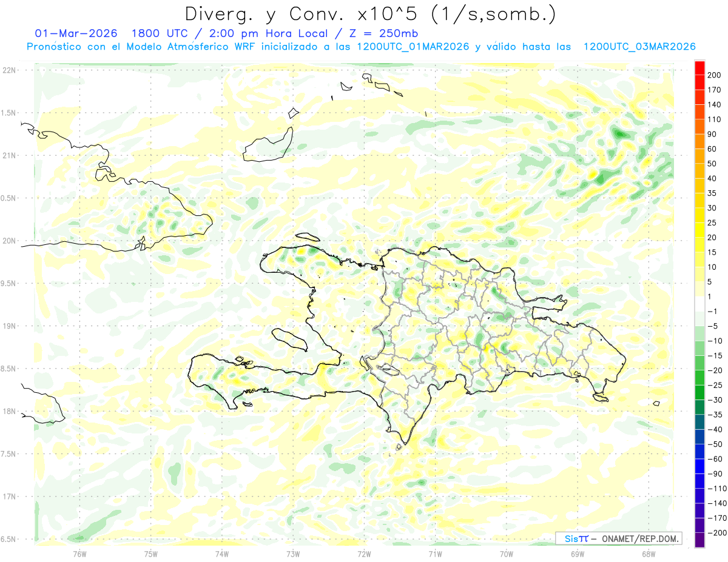Screen dimensions: 728x562
Task: Click the "6.5N" latitude label
Action: [8, 539]
